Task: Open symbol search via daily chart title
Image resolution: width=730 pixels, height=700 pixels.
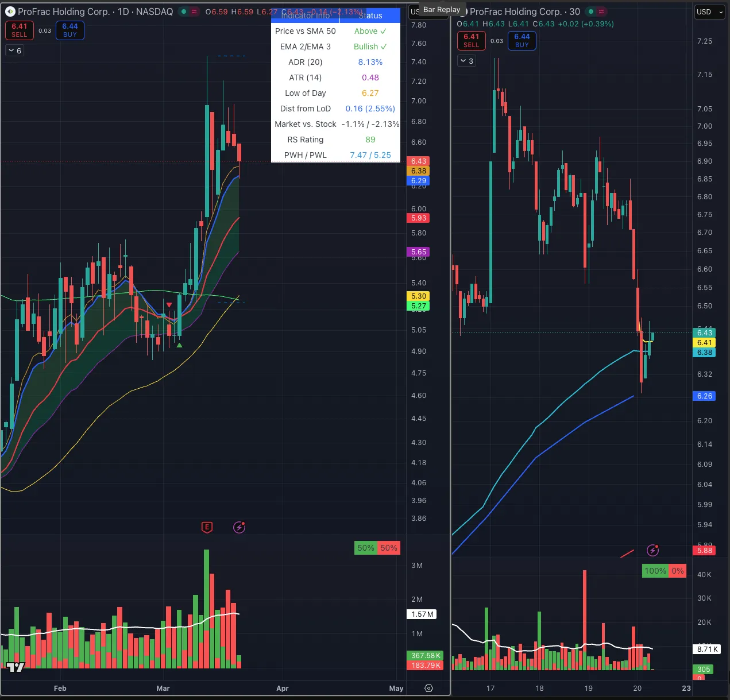Action: tap(95, 11)
